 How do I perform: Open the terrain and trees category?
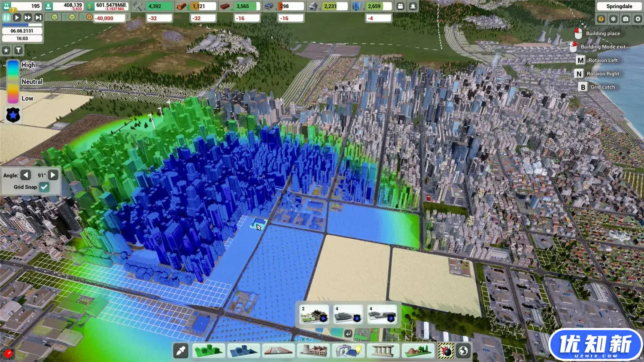coord(417,351)
